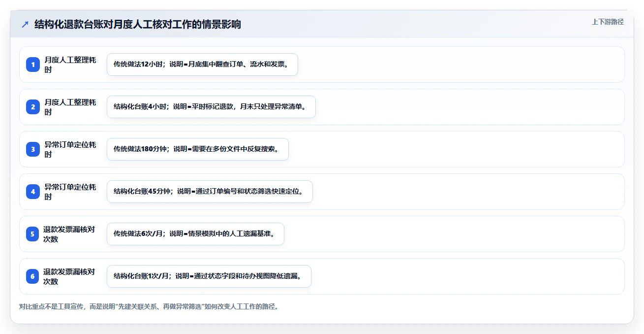Screen dimensions: 644x334
Task: Click the footnote starting 对比重点不是工具宣传
Action: click(x=150, y=306)
